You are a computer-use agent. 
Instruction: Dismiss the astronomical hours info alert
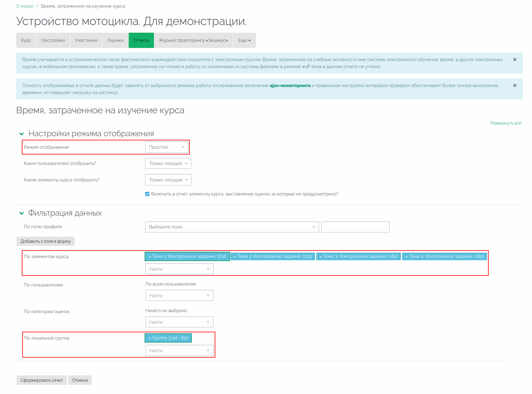tap(515, 60)
